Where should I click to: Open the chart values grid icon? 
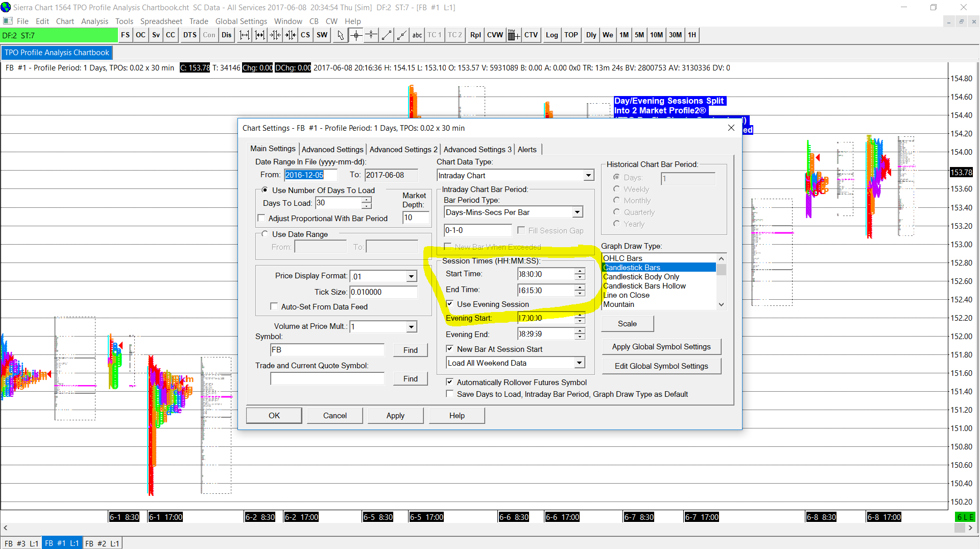(x=513, y=35)
